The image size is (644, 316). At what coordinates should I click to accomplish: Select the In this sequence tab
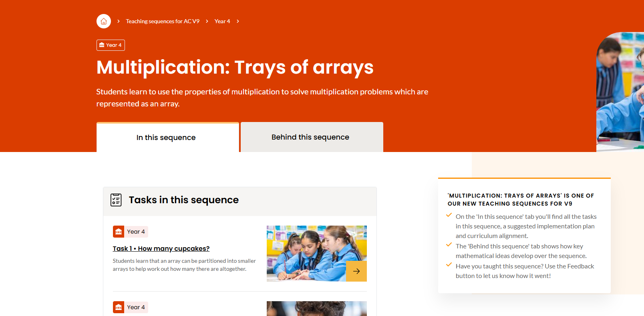click(x=168, y=137)
